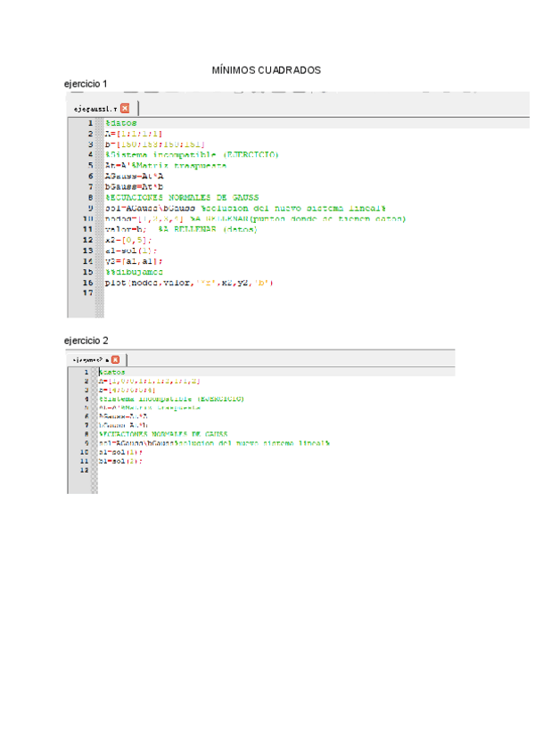Click the ejercicio 1 heading
535x756 pixels.
pos(86,84)
